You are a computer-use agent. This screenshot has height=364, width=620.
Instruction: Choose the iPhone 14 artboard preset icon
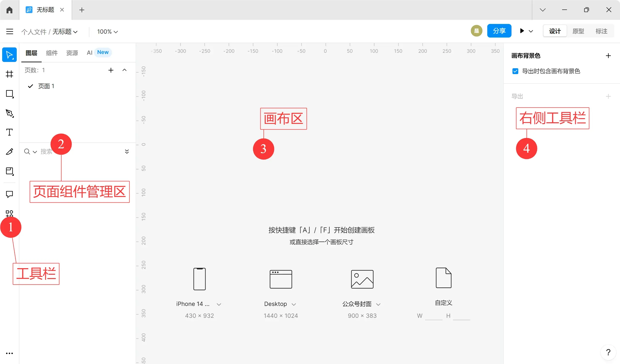coord(200,279)
